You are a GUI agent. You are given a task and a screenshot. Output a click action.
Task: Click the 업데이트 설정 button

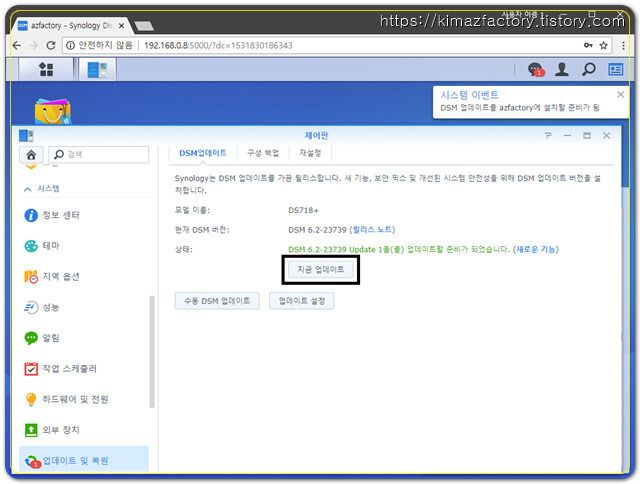point(302,301)
